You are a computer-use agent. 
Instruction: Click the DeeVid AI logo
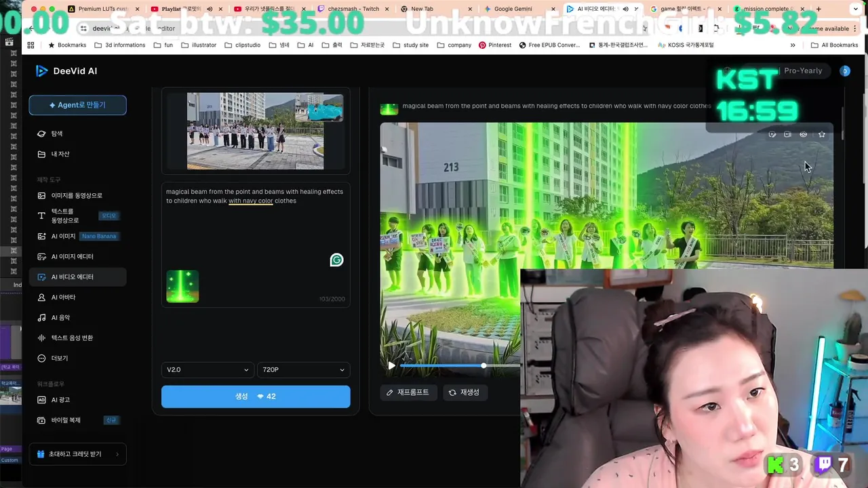coord(66,71)
